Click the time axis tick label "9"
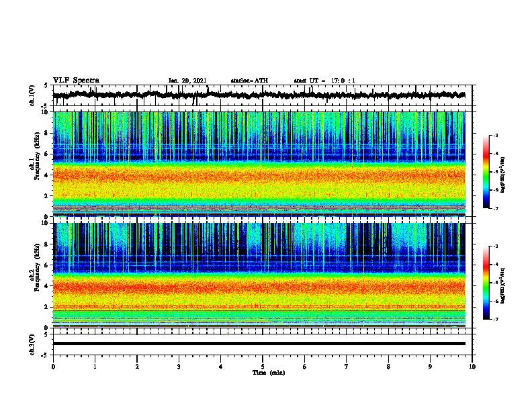532x411 pixels. point(430,367)
